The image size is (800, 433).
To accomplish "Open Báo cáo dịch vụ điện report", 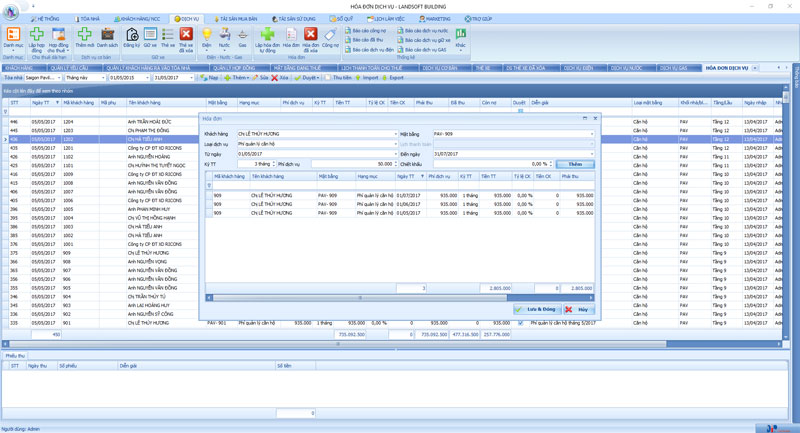I will coord(369,49).
